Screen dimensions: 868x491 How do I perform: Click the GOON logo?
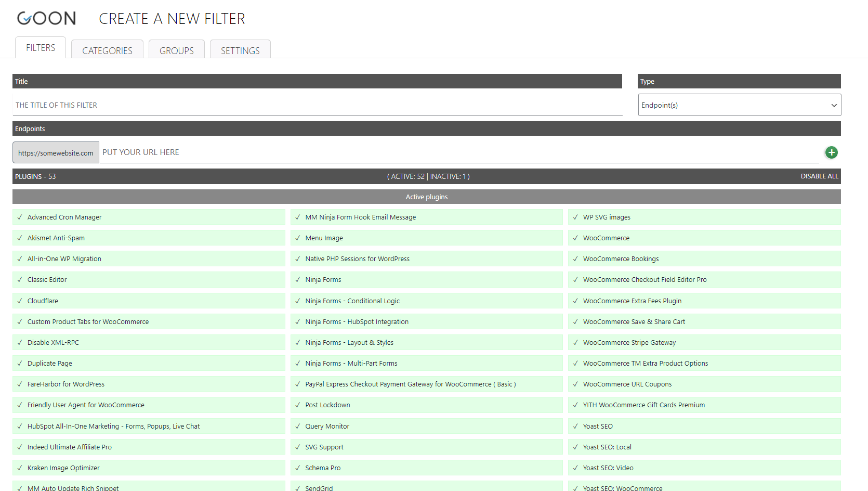[47, 19]
